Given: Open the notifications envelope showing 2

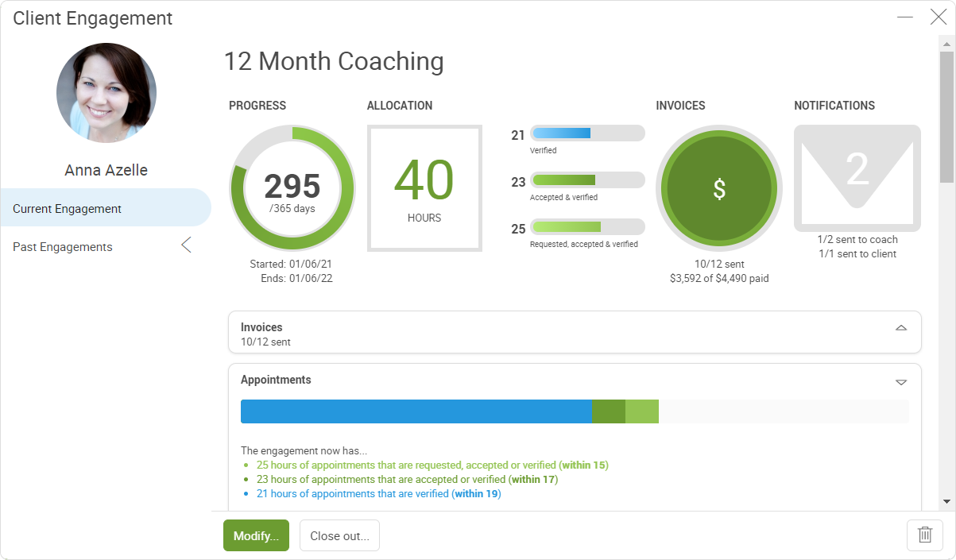Looking at the screenshot, I should pos(857,176).
